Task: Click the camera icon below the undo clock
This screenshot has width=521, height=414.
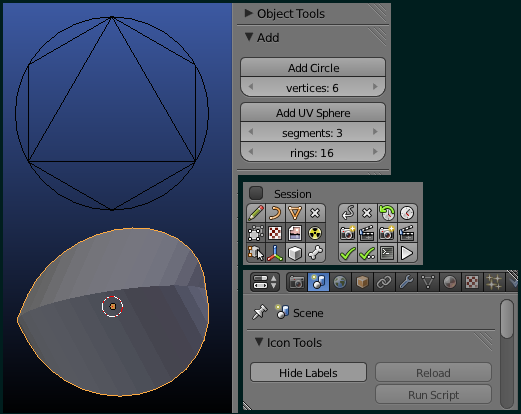Action: (x=387, y=233)
